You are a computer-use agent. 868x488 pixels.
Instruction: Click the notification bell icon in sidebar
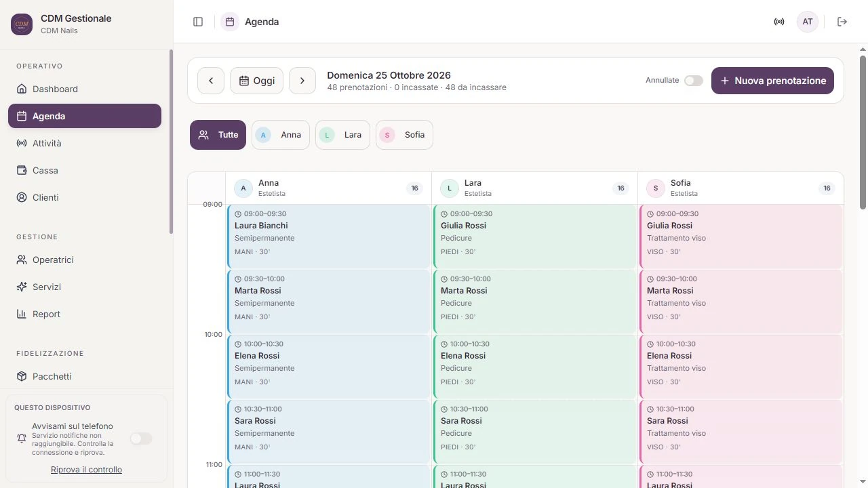(22, 439)
